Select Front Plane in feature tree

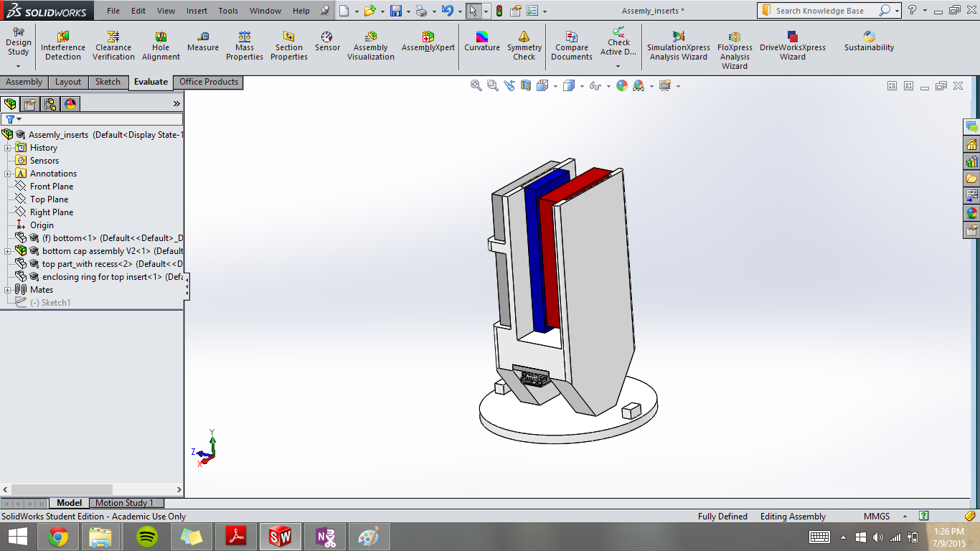pyautogui.click(x=51, y=187)
